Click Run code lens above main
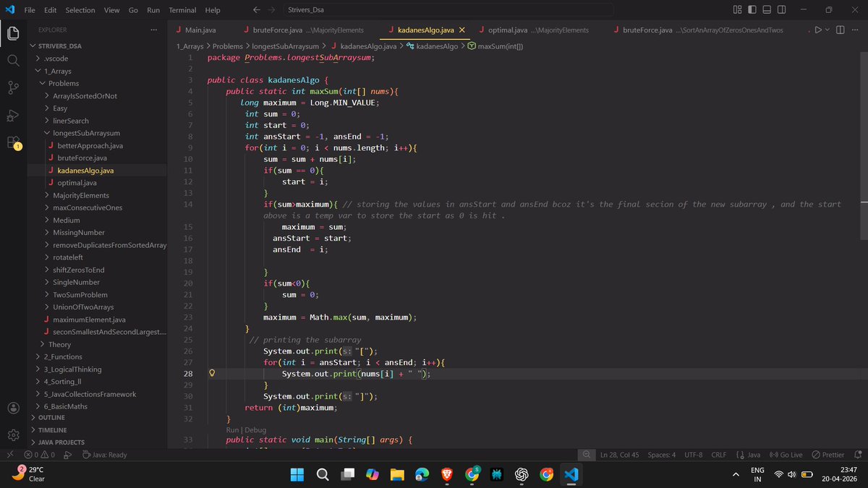 pos(233,429)
